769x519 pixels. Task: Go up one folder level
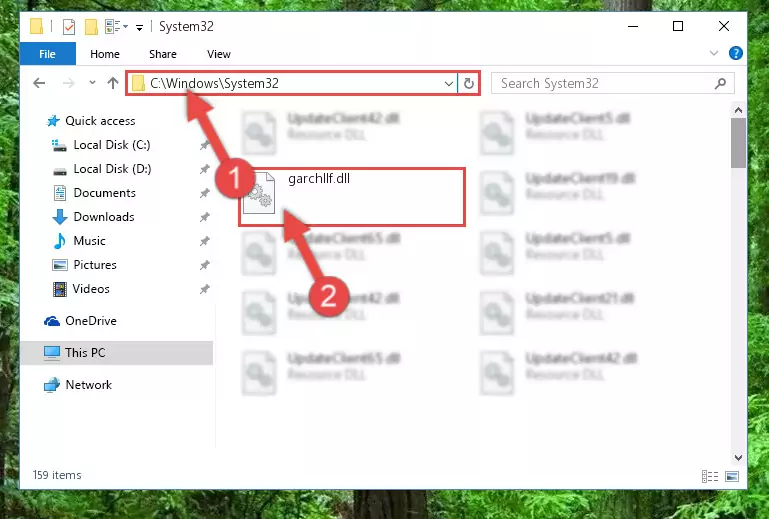coord(113,83)
